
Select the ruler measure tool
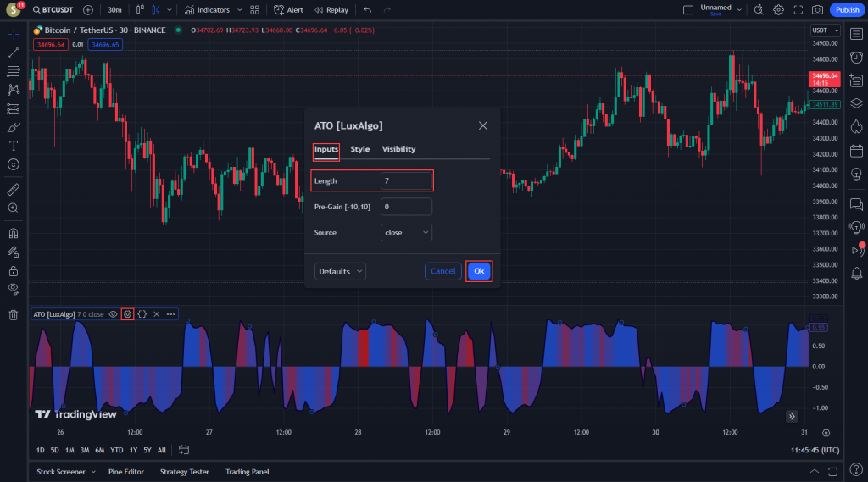pos(14,189)
